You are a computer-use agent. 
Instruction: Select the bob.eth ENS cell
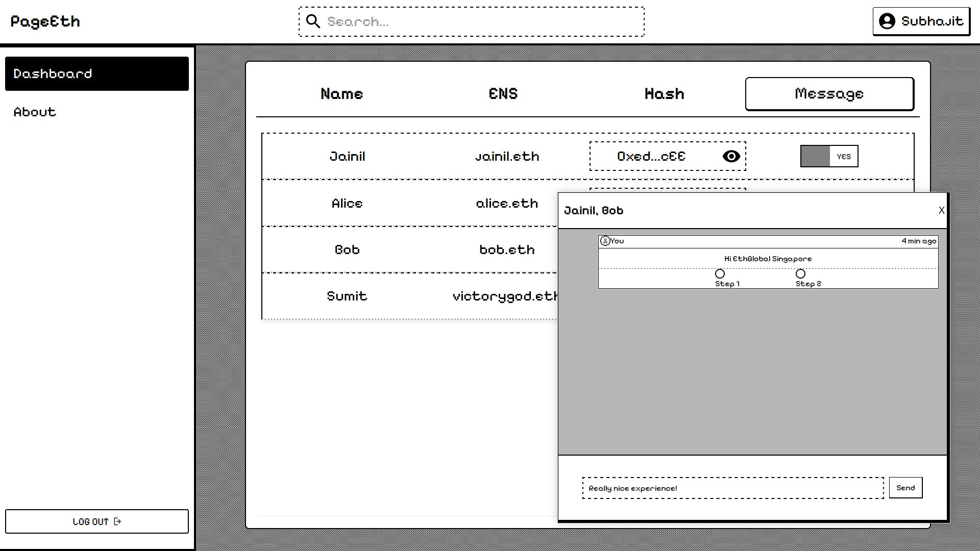507,250
